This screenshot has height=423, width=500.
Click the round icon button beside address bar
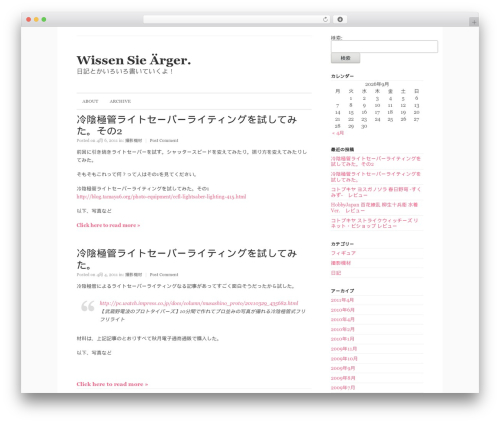[340, 20]
